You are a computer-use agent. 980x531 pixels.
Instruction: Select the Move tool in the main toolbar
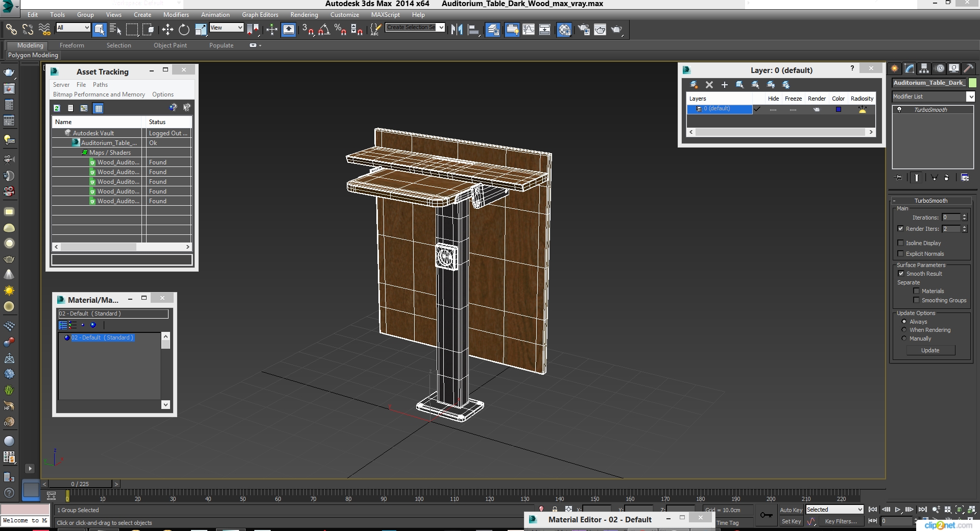coord(168,30)
